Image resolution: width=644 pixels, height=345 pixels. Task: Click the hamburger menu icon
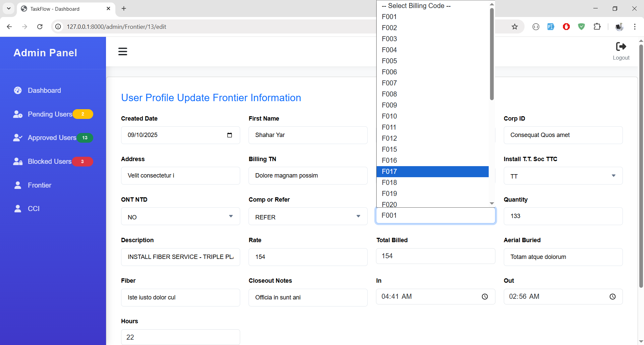point(123,52)
